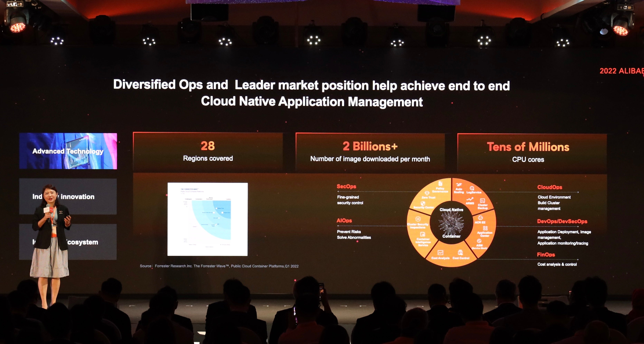Click the Auto Scaling icon
This screenshot has height=344, width=644.
459,185
